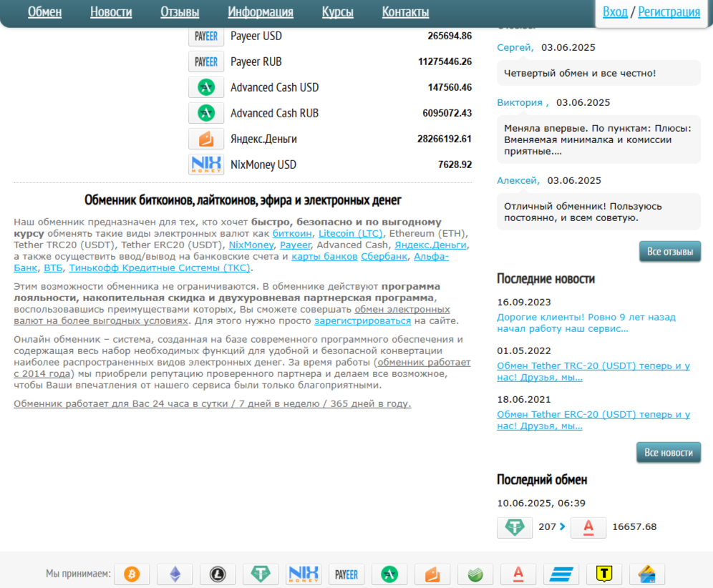Click the last exchange amount 16657.68

pos(634,527)
